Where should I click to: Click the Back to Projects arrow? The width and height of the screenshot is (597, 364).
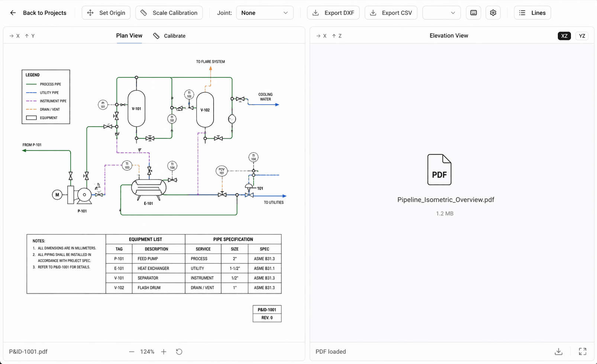coord(13,13)
